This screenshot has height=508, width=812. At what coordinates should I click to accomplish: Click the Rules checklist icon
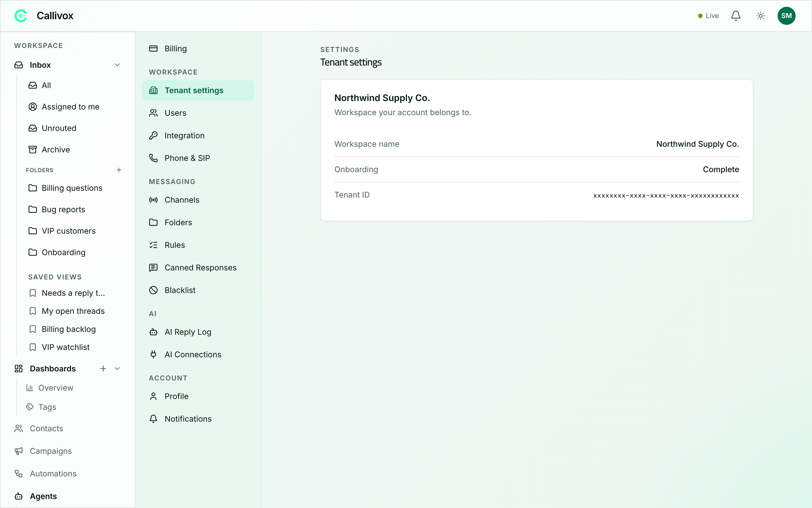click(x=153, y=245)
